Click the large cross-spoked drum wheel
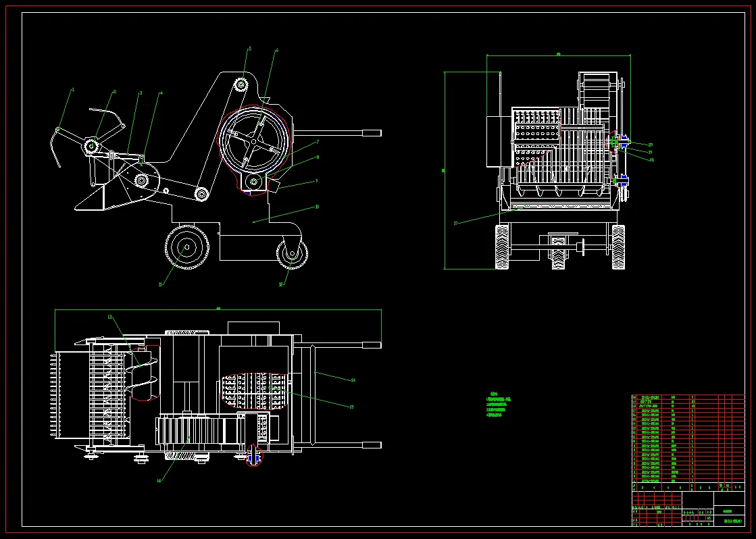Viewport: 756px width, 539px height. 255,140
